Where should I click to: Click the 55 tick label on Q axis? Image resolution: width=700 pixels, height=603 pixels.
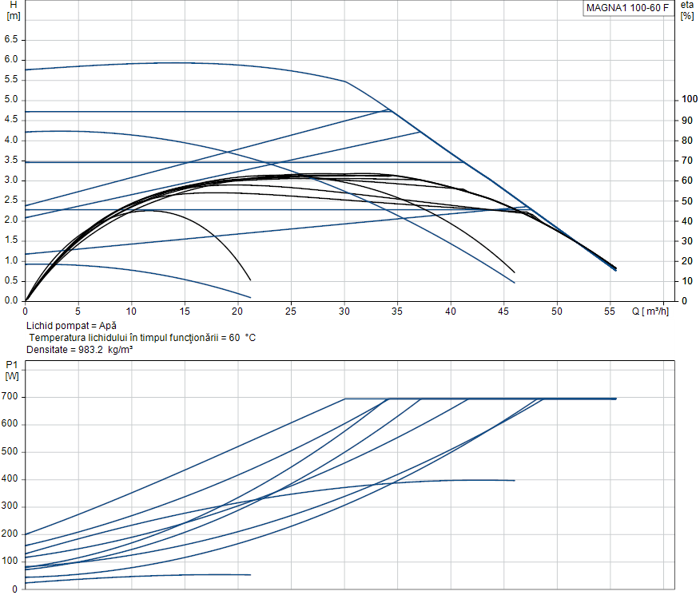610,311
